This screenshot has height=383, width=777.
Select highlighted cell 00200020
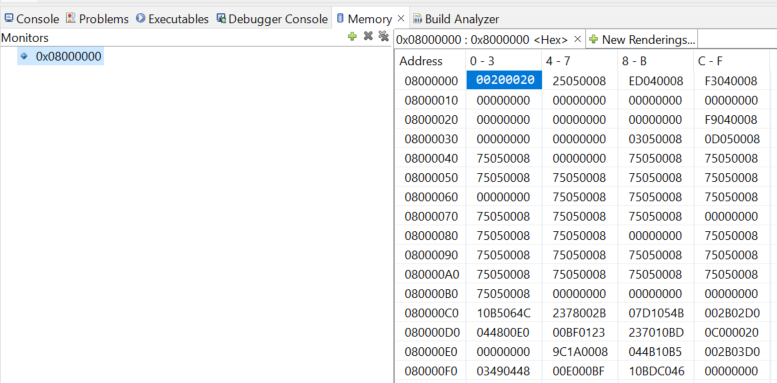(504, 80)
